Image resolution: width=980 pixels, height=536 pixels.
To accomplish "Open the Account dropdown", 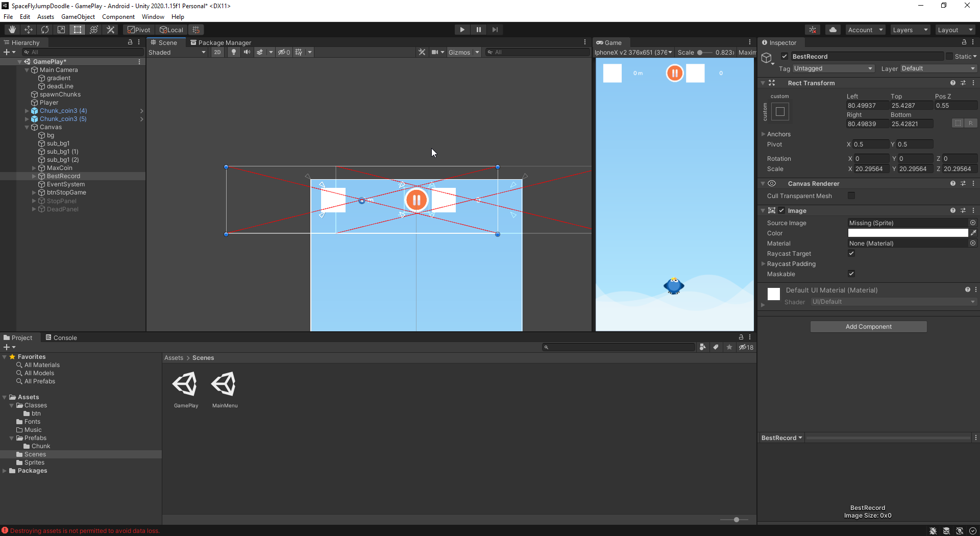I will 865,30.
